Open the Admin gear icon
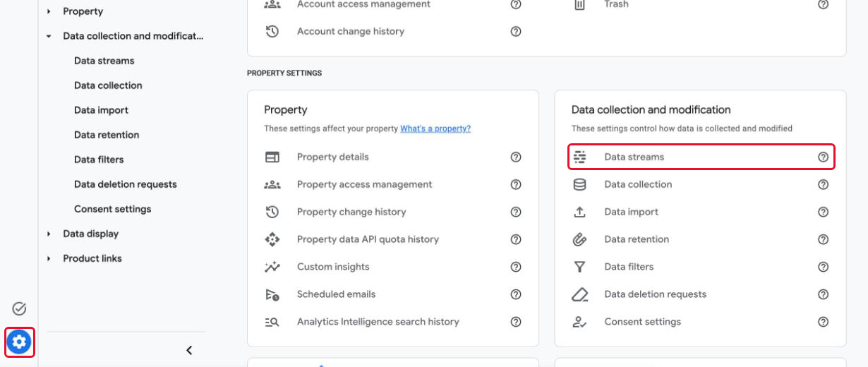 pos(19,342)
